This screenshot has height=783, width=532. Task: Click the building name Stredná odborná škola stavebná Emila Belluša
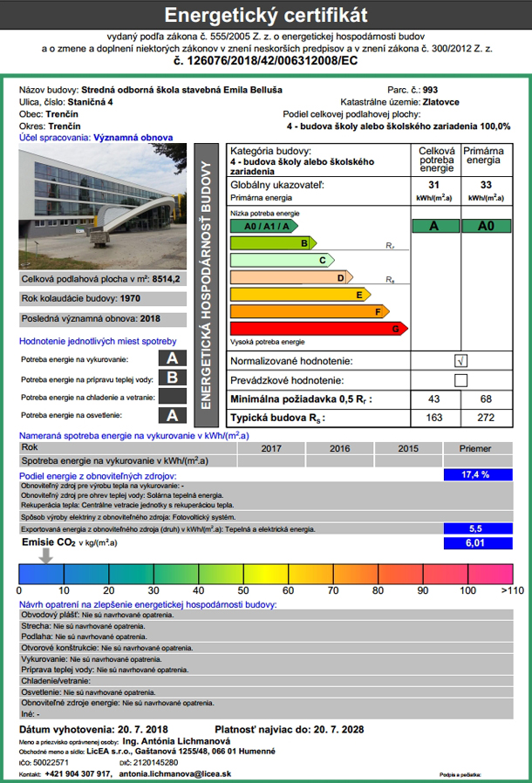(181, 90)
